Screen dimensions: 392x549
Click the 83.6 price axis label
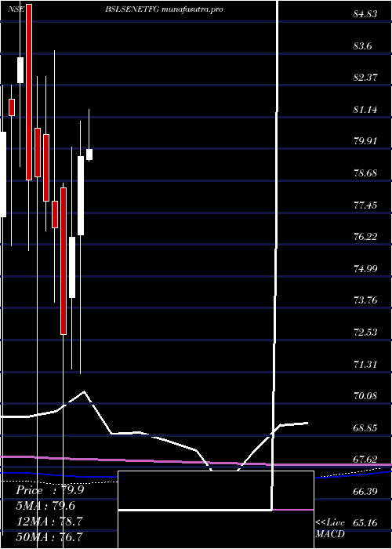tap(364, 45)
